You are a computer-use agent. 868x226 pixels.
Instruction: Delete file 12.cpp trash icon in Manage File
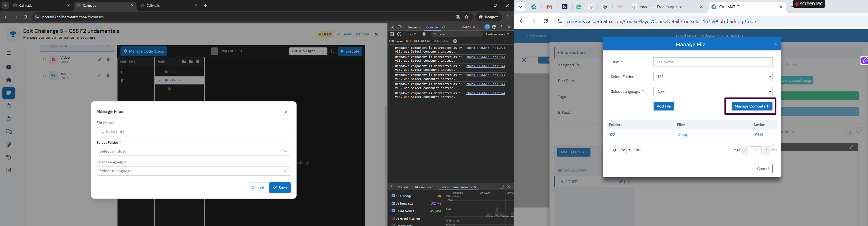761,135
